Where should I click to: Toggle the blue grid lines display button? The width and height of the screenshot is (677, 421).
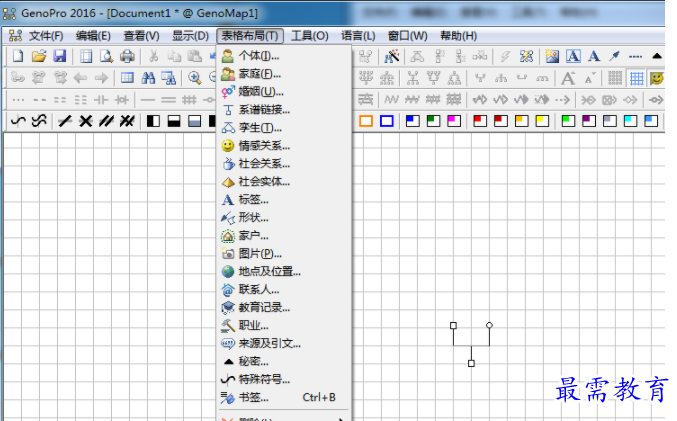[x=636, y=78]
